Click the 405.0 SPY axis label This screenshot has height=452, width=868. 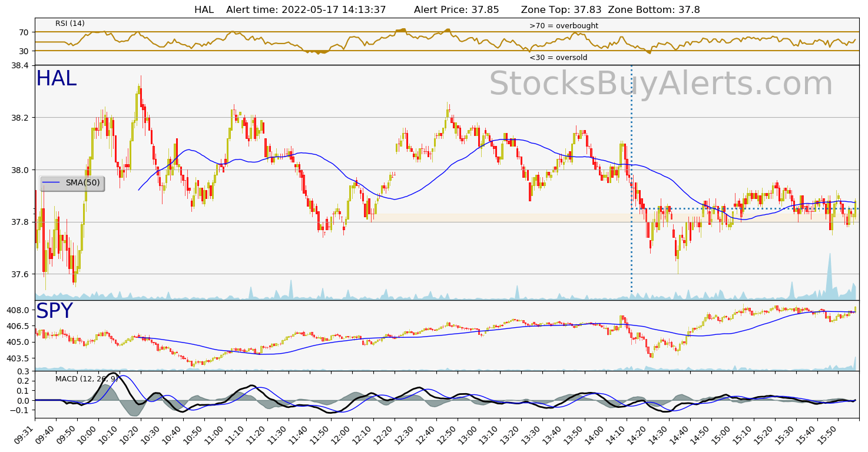click(17, 342)
